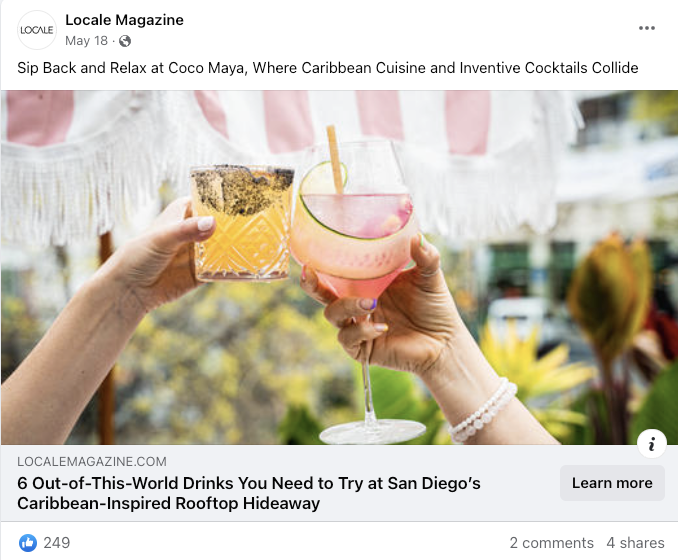678x560 pixels.
Task: Open the 2 comments link
Action: [551, 543]
